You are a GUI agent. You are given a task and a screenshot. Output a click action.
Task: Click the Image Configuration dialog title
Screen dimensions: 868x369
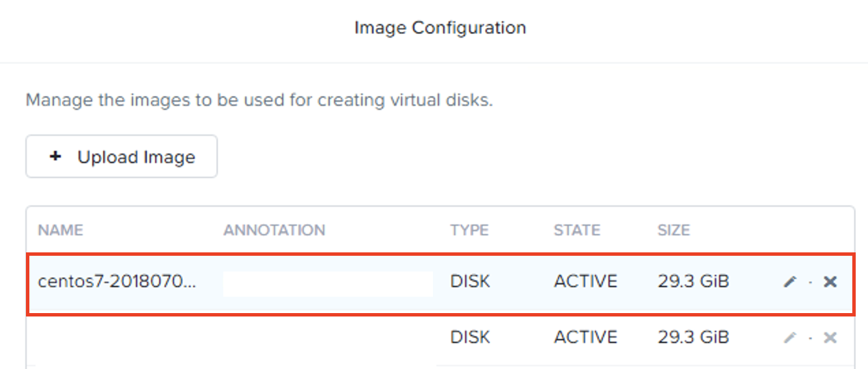click(x=440, y=28)
